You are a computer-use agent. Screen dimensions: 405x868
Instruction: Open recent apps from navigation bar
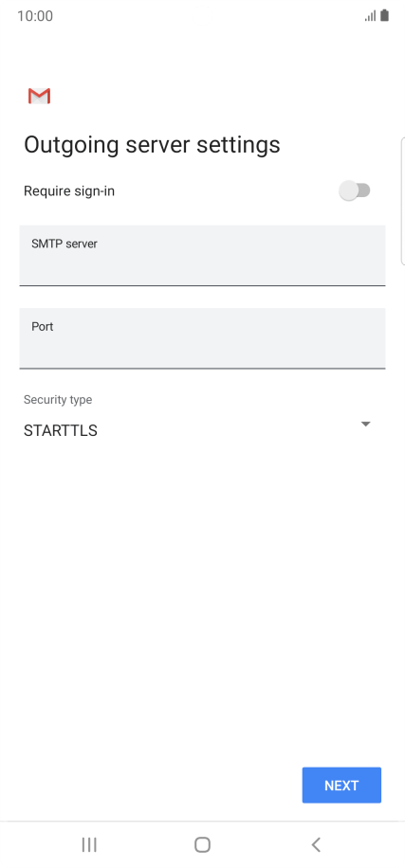(89, 844)
